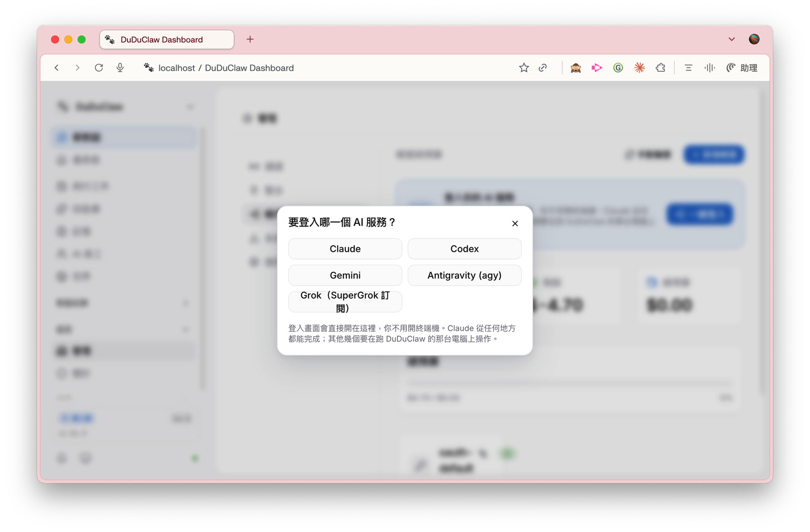The image size is (810, 532).
Task: Open the extensions puzzle-piece menu
Action: coord(661,68)
